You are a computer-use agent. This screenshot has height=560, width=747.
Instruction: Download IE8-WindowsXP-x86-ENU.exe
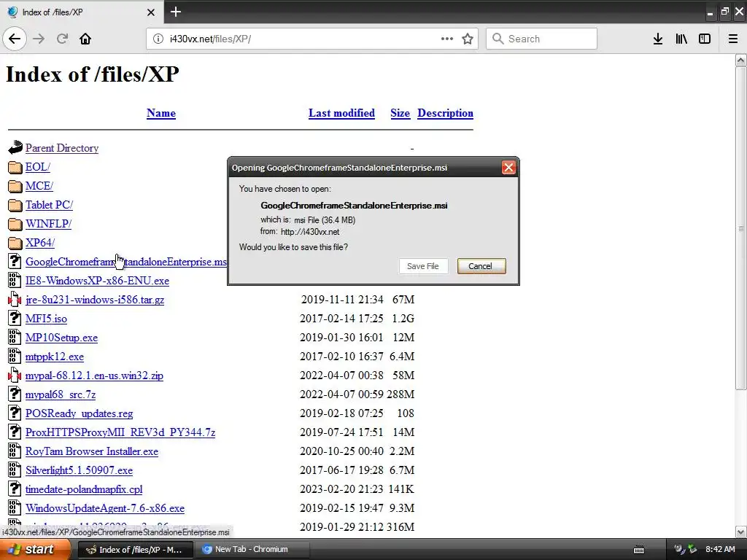97,281
